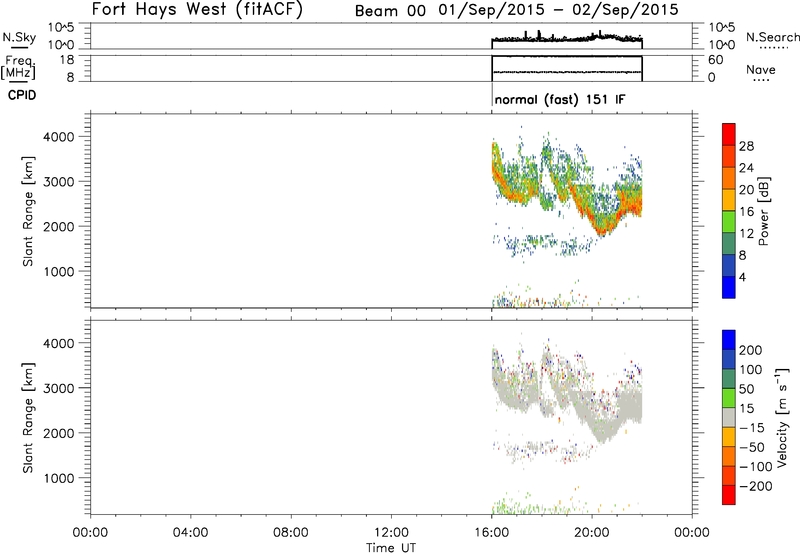Click the date range '01/Sep/2015 - 02/Sep/2015'
The image size is (800, 554).
click(x=559, y=10)
